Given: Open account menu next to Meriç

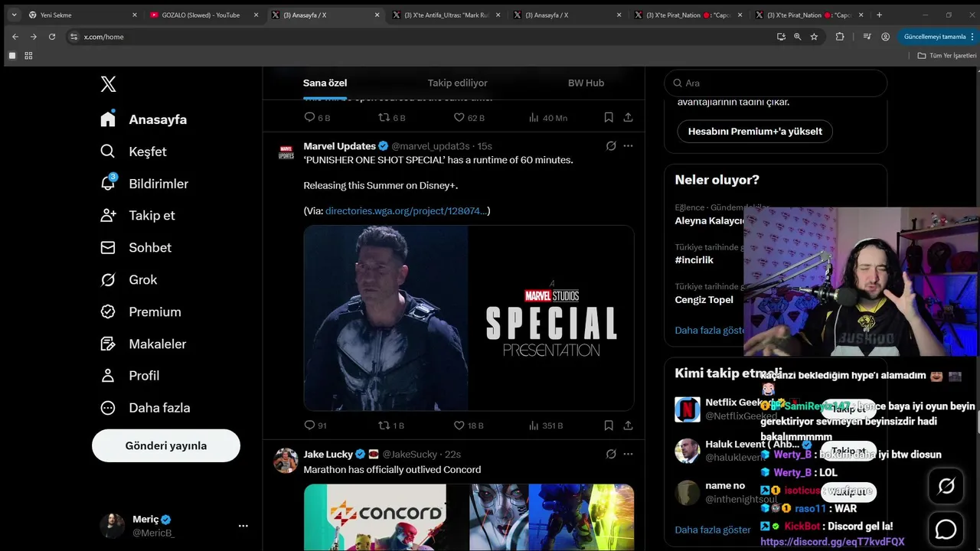Looking at the screenshot, I should 243,526.
